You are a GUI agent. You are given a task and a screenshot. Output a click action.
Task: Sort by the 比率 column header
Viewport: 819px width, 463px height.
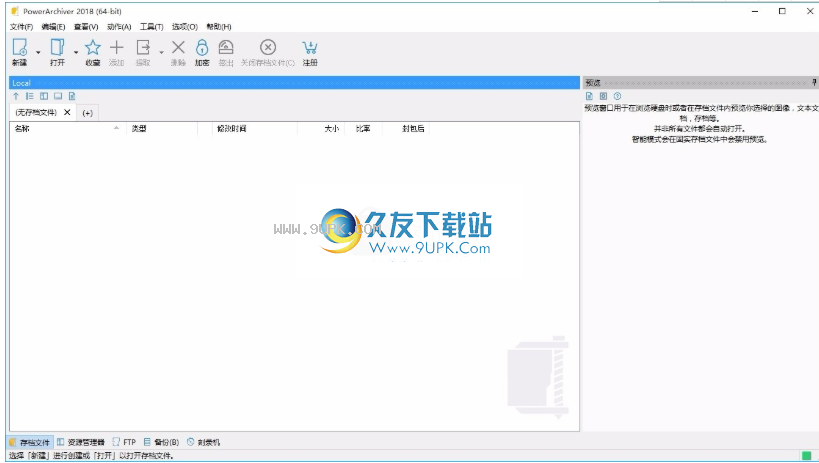pos(363,129)
